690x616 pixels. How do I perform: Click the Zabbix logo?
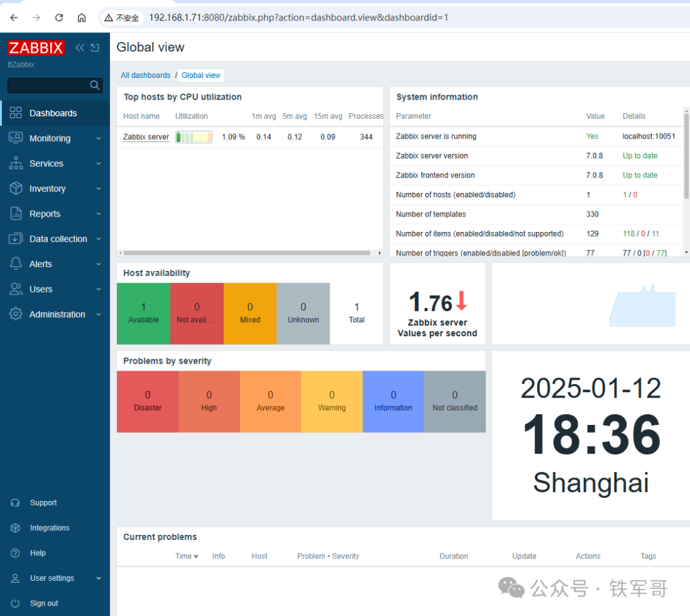36,47
